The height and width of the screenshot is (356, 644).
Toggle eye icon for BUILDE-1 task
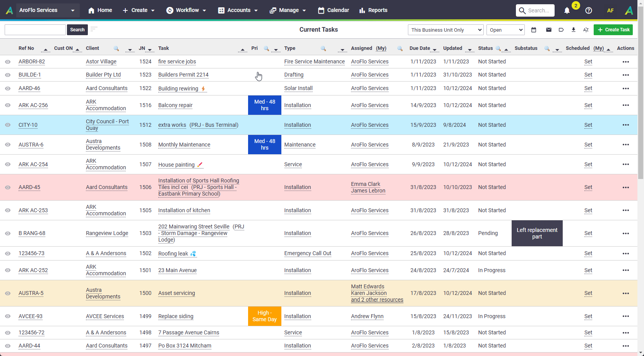click(8, 75)
